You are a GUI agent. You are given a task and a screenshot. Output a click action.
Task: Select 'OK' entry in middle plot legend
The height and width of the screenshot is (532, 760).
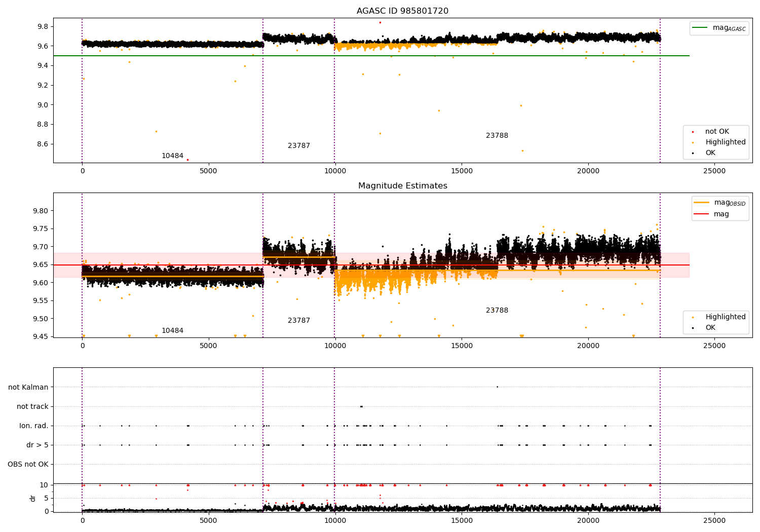click(x=710, y=328)
